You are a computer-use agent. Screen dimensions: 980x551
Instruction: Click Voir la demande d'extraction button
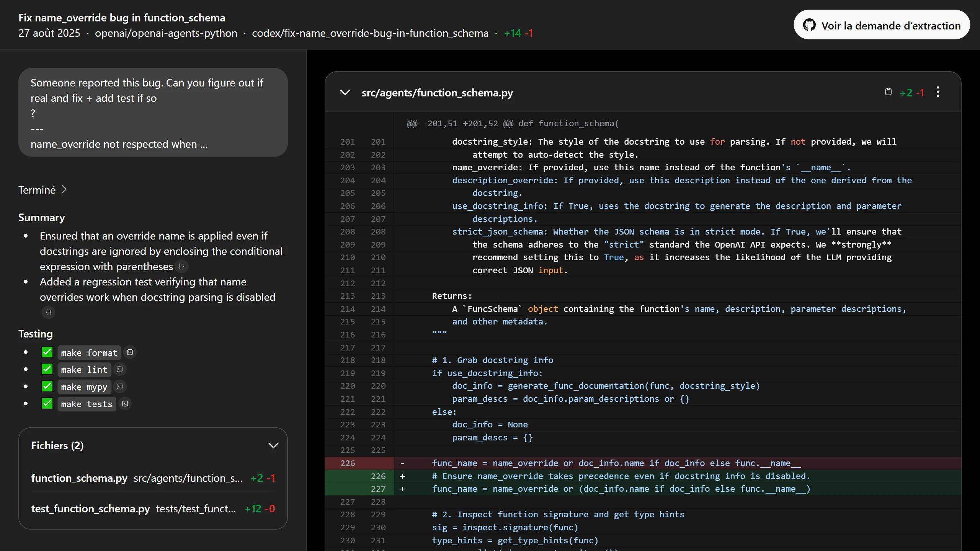pos(881,25)
